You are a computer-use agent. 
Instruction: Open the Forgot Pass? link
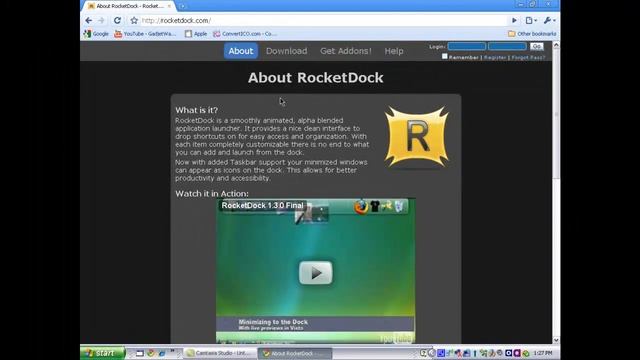pos(528,58)
